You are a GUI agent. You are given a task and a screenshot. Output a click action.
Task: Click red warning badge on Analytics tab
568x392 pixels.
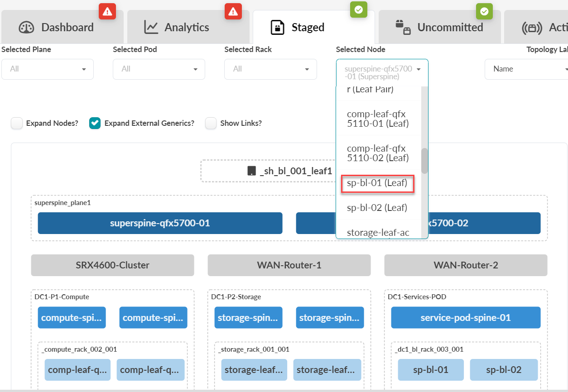(x=233, y=11)
